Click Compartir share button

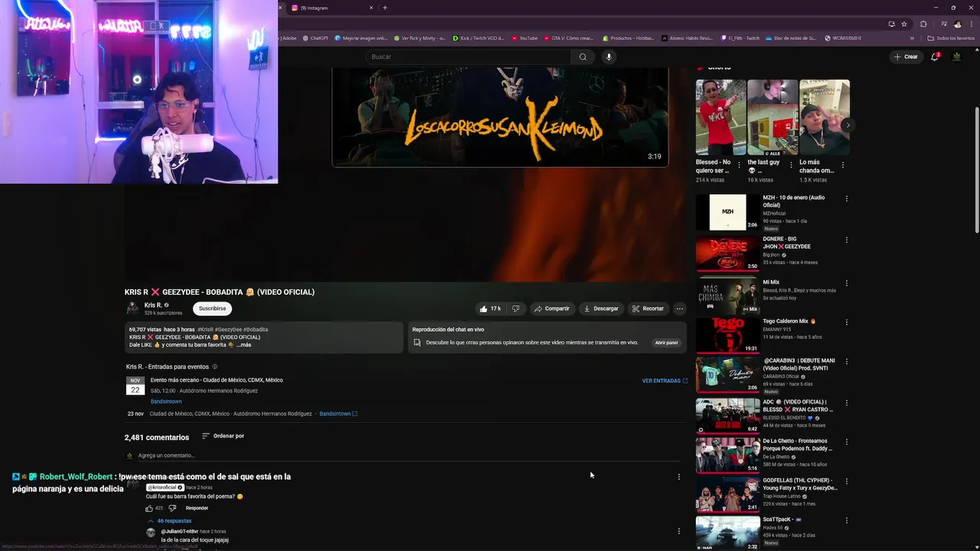point(551,308)
